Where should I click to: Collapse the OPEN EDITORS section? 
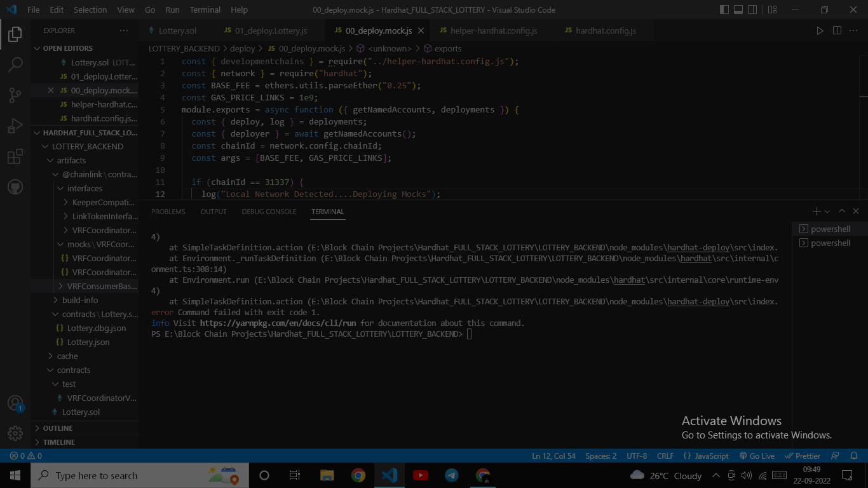tap(67, 48)
